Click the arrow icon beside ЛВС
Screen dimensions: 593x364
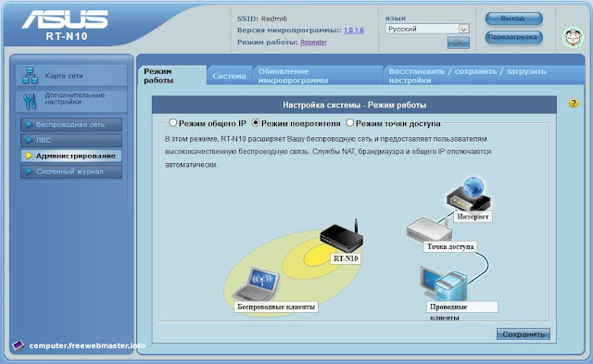pos(29,140)
